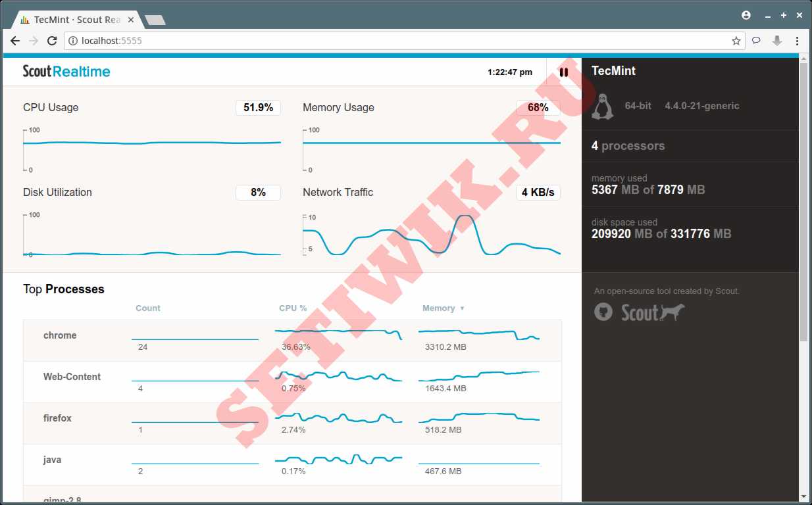This screenshot has height=505, width=812.
Task: Click the scrollbar up arrow
Action: point(804,59)
